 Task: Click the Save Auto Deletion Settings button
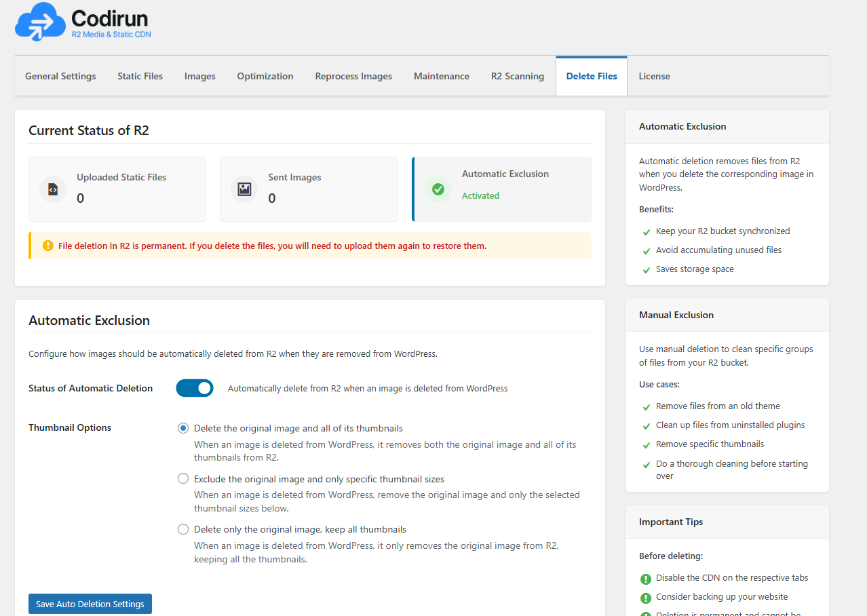pyautogui.click(x=90, y=604)
